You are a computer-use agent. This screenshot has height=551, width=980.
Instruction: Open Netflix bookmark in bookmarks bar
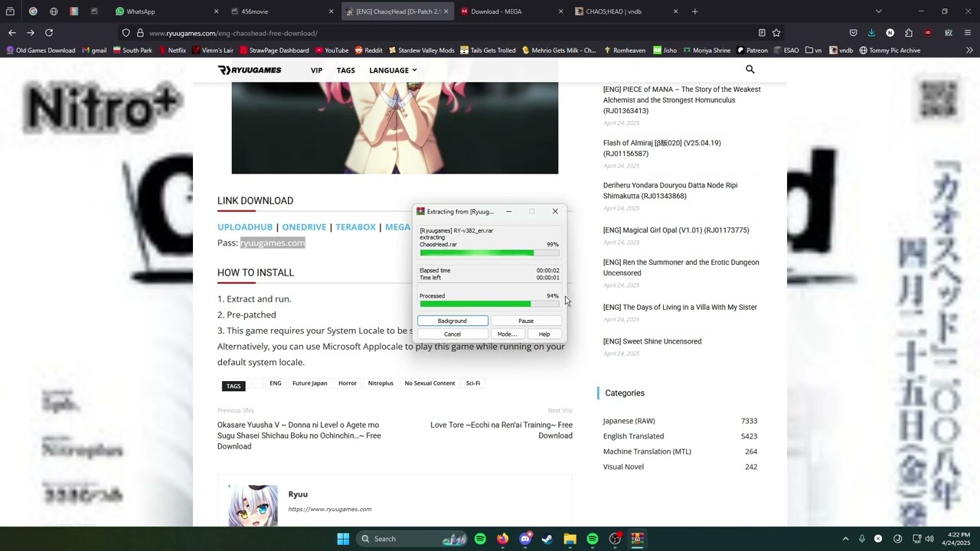tap(171, 51)
